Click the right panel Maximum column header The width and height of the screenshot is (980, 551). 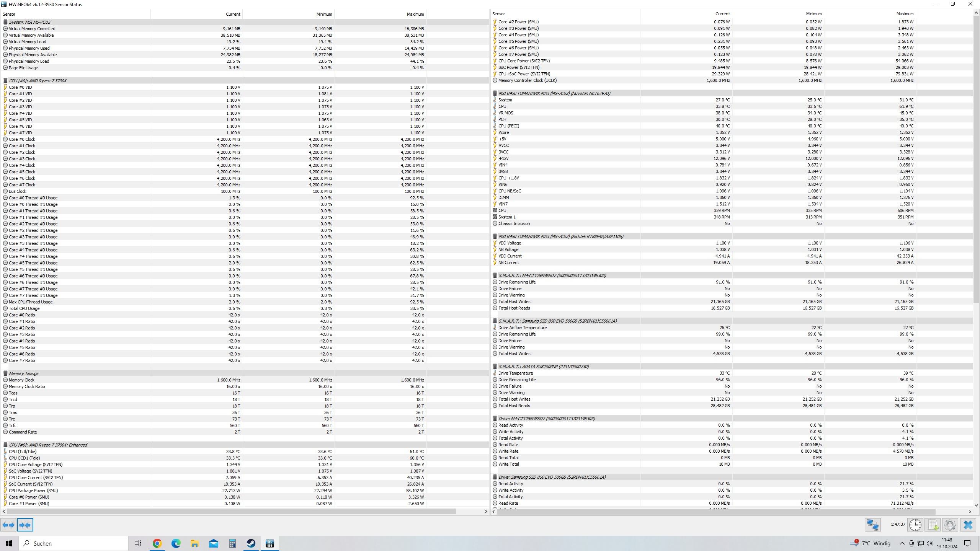[870, 14]
